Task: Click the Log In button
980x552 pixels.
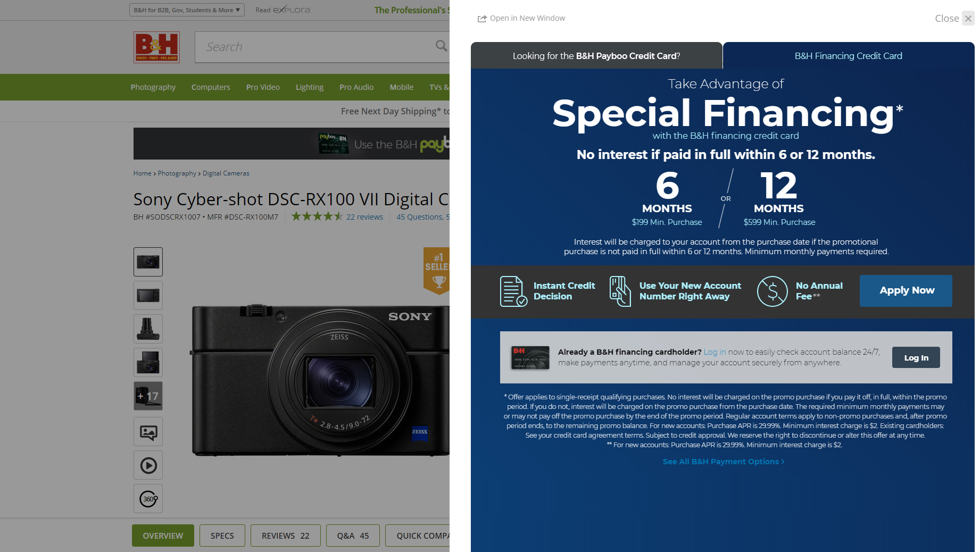Action: point(916,357)
